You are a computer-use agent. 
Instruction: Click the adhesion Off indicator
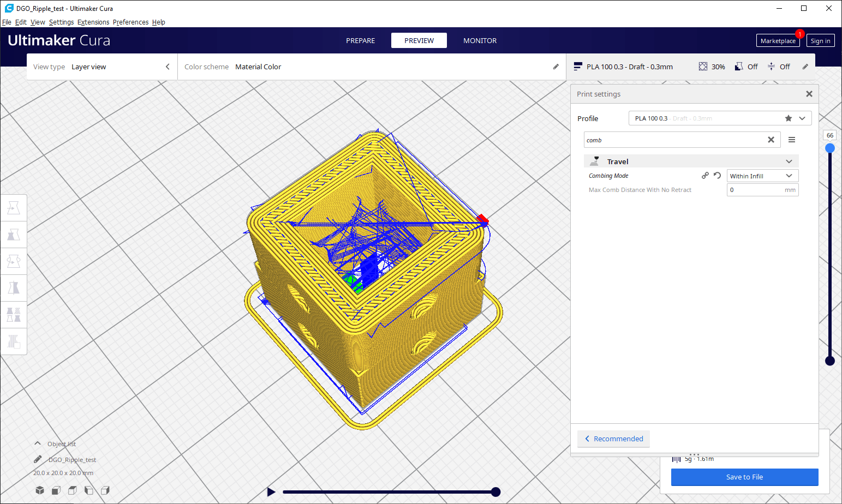tap(779, 67)
